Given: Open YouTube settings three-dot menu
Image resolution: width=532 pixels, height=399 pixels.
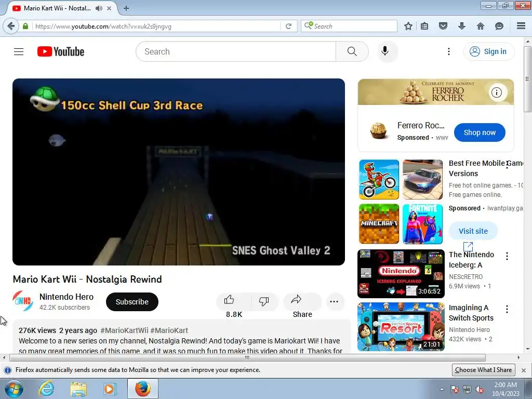Looking at the screenshot, I should 448,51.
